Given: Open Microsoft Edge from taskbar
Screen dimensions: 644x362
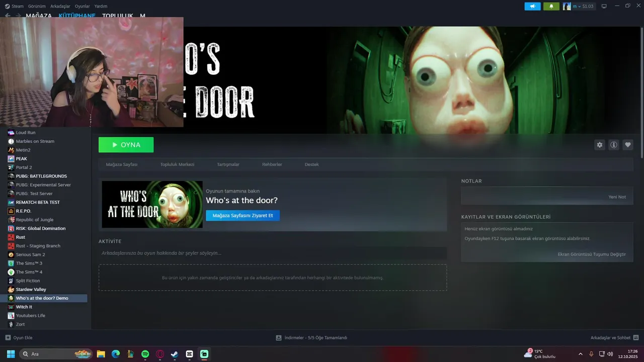Looking at the screenshot, I should (x=116, y=354).
